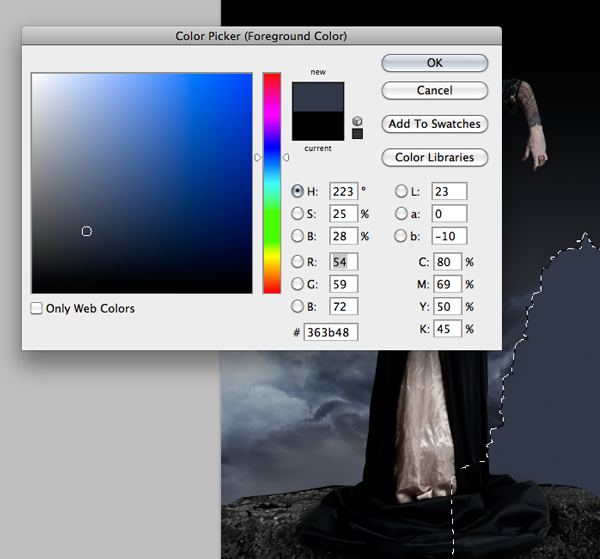Select the G green radio button
Image resolution: width=600 pixels, height=559 pixels.
point(297,284)
